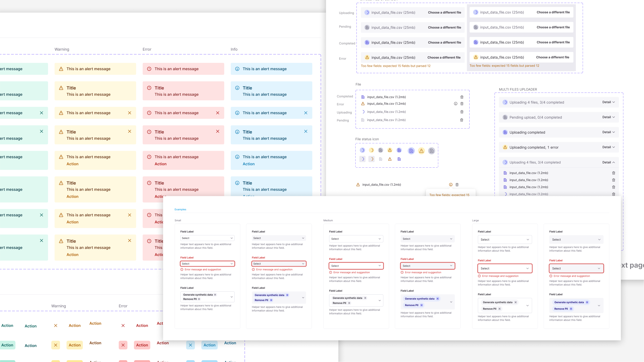Click Action link in Info alert
Image resolution: width=644 pixels, height=362 pixels.
248,164
